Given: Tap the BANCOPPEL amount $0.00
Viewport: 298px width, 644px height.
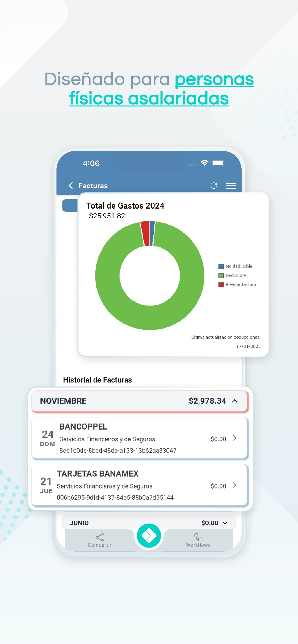Looking at the screenshot, I should (218, 439).
